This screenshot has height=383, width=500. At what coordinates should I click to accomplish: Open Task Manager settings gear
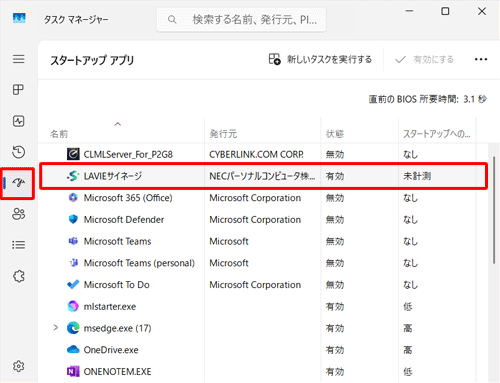click(18, 366)
